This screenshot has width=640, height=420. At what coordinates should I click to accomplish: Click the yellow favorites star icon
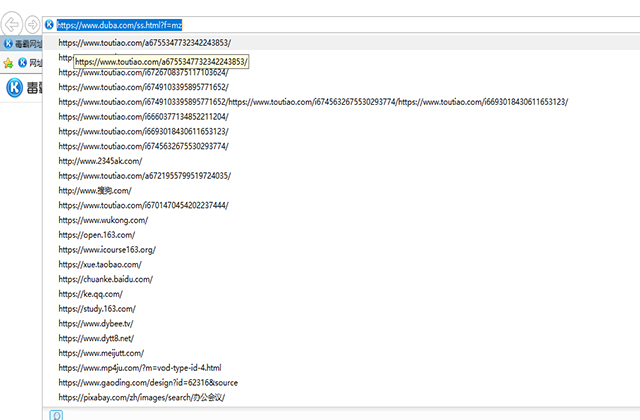[x=8, y=63]
